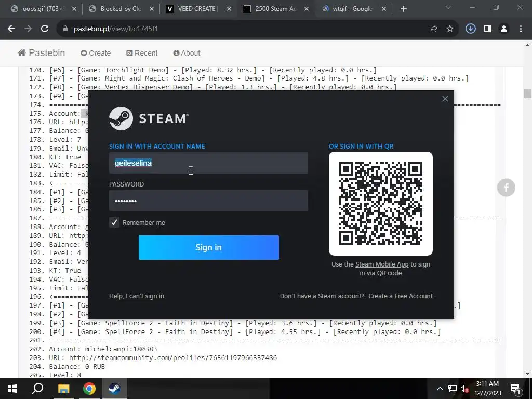
Task: Close the wtgif - Google tab
Action: tap(384, 9)
